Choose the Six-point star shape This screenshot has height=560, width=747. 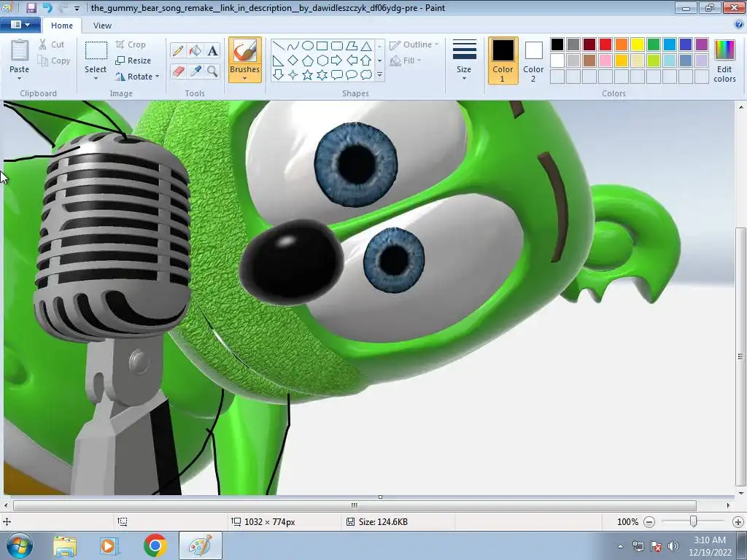point(322,75)
